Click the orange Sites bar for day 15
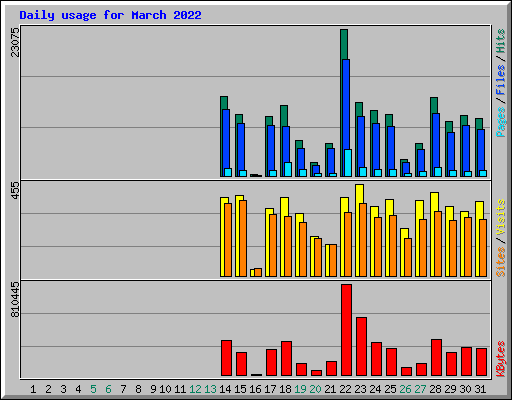 pos(243,238)
